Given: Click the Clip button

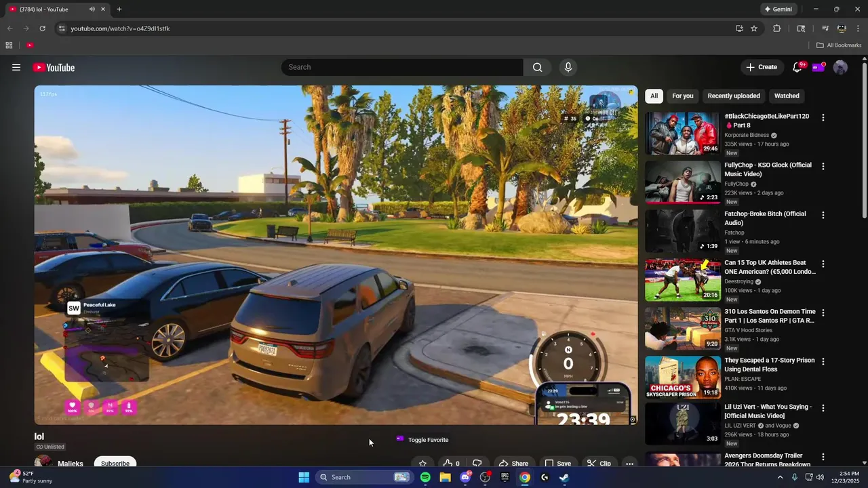Looking at the screenshot, I should coord(599,464).
